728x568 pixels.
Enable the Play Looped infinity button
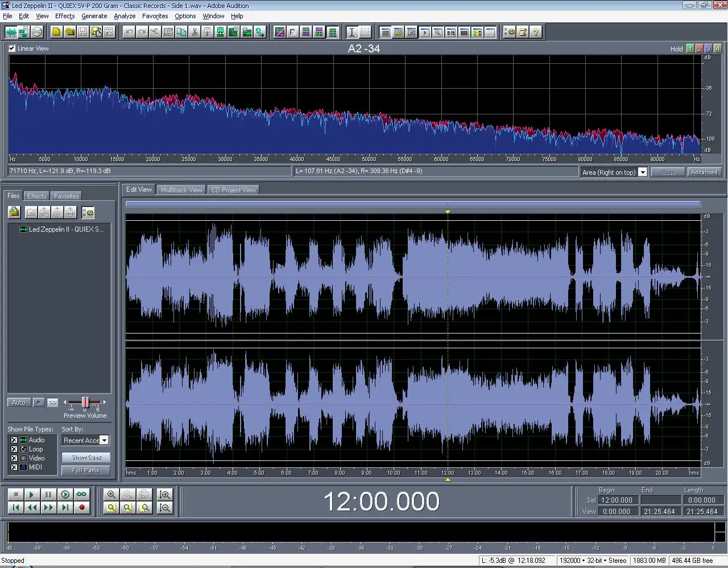[82, 495]
